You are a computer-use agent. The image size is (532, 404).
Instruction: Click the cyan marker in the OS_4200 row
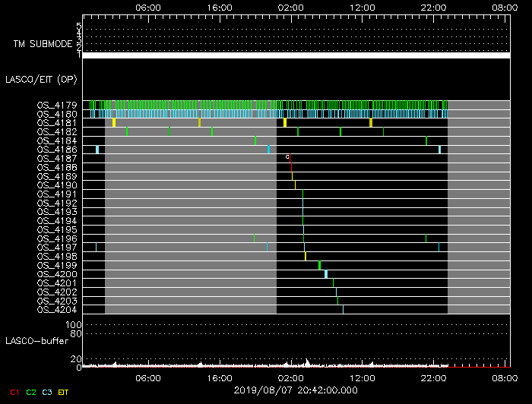pos(326,274)
